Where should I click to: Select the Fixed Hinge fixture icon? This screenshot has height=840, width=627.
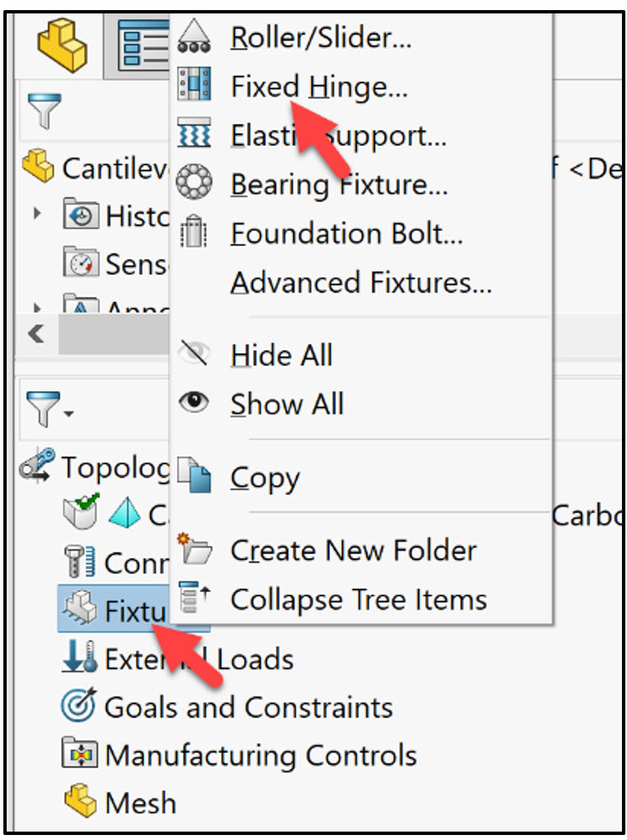[194, 85]
